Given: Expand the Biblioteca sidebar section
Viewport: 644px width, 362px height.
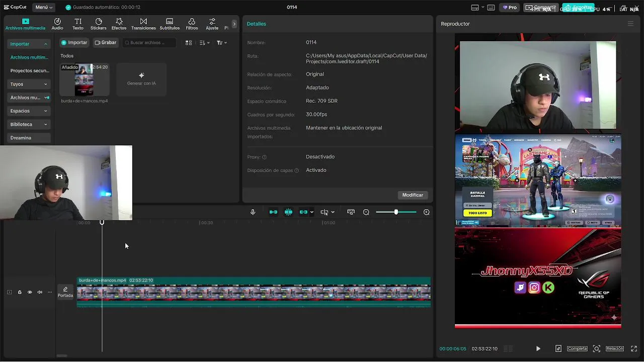Looking at the screenshot, I should [x=29, y=124].
